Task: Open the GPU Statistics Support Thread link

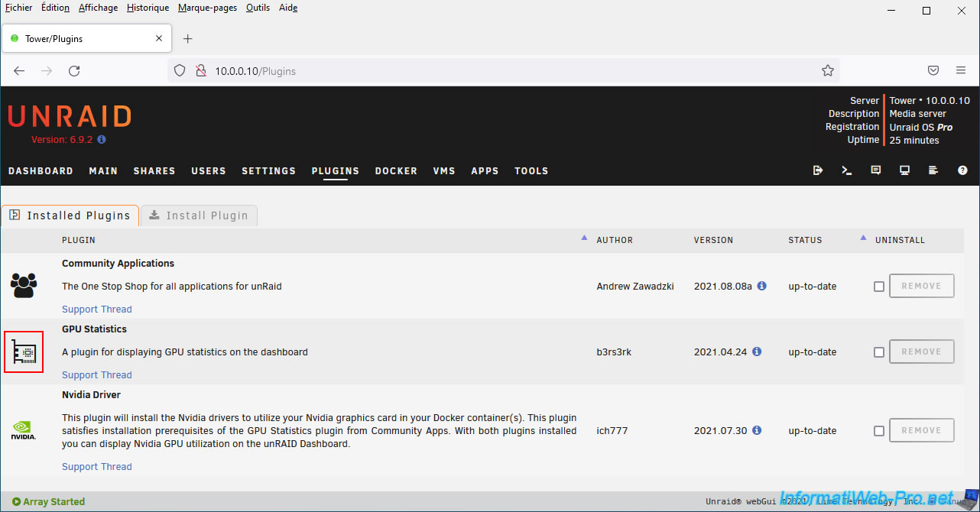Action: point(97,375)
